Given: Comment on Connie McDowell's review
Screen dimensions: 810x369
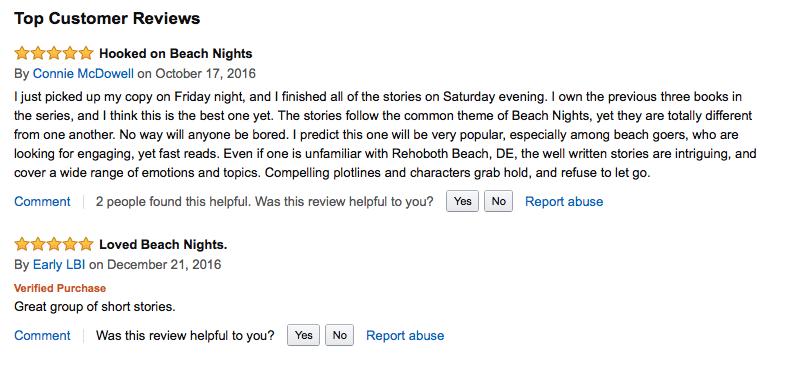Looking at the screenshot, I should click(42, 202).
